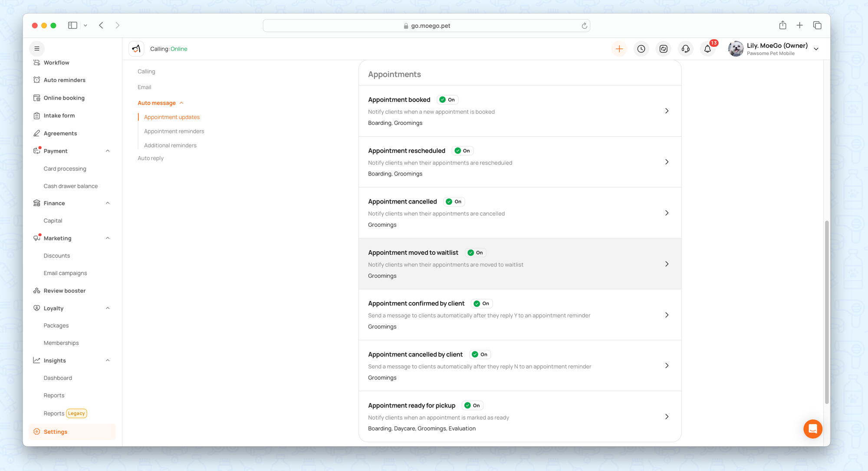Open Appointment rescheduled row chevron
This screenshot has width=868, height=471.
click(667, 162)
